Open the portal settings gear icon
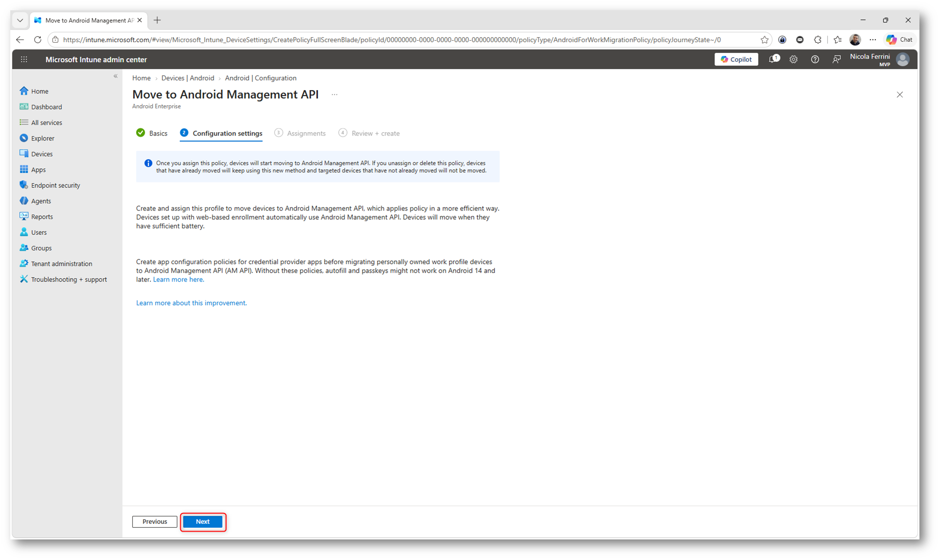Image resolution: width=940 pixels, height=560 pixels. (x=794, y=59)
